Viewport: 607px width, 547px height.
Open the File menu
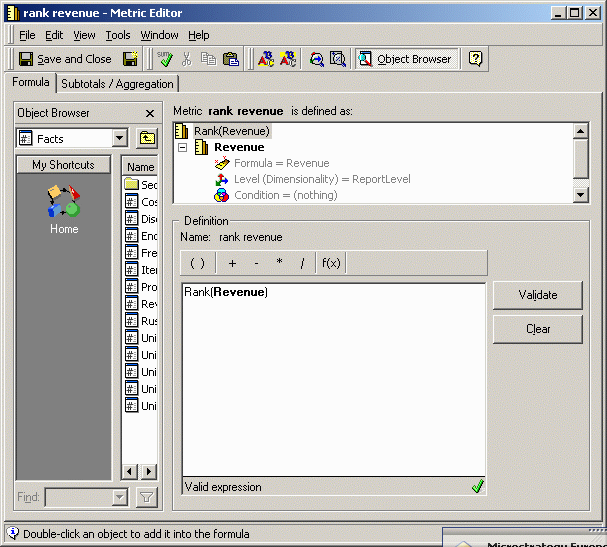[27, 35]
